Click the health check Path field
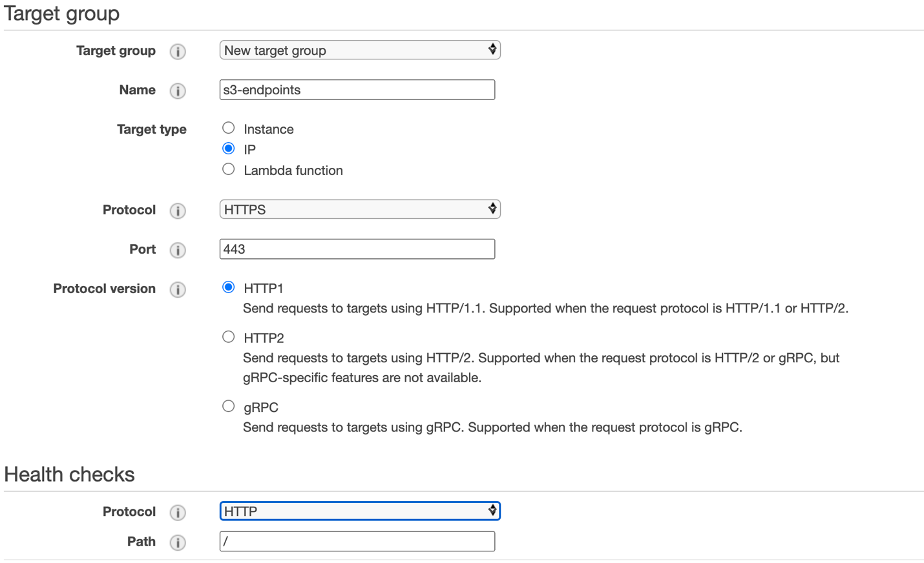The width and height of the screenshot is (924, 563). tap(357, 541)
